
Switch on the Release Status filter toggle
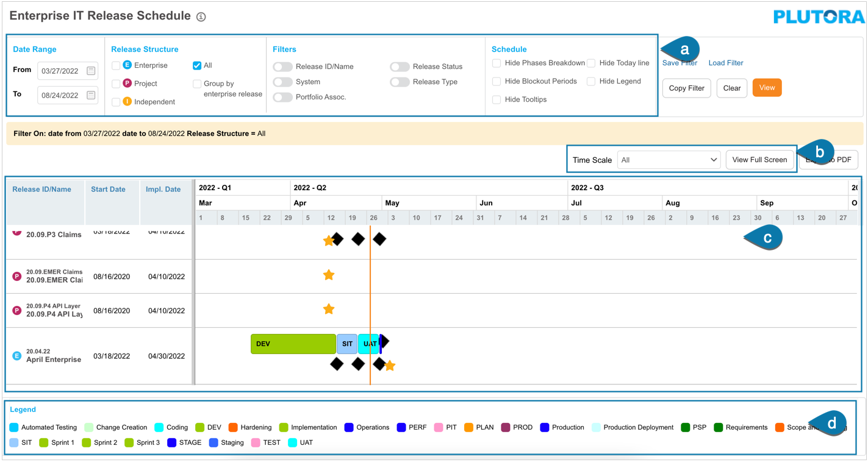click(x=400, y=66)
